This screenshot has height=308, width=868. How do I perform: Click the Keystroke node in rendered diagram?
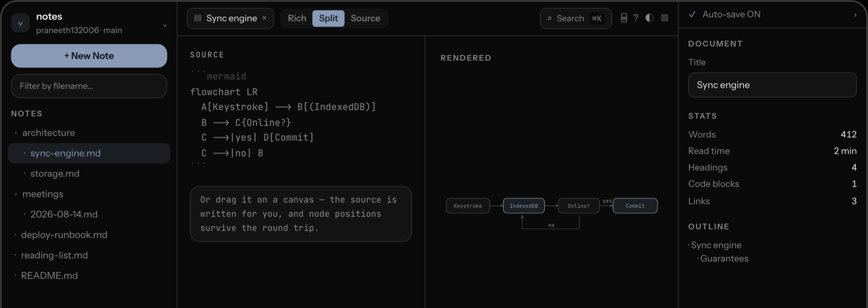468,206
